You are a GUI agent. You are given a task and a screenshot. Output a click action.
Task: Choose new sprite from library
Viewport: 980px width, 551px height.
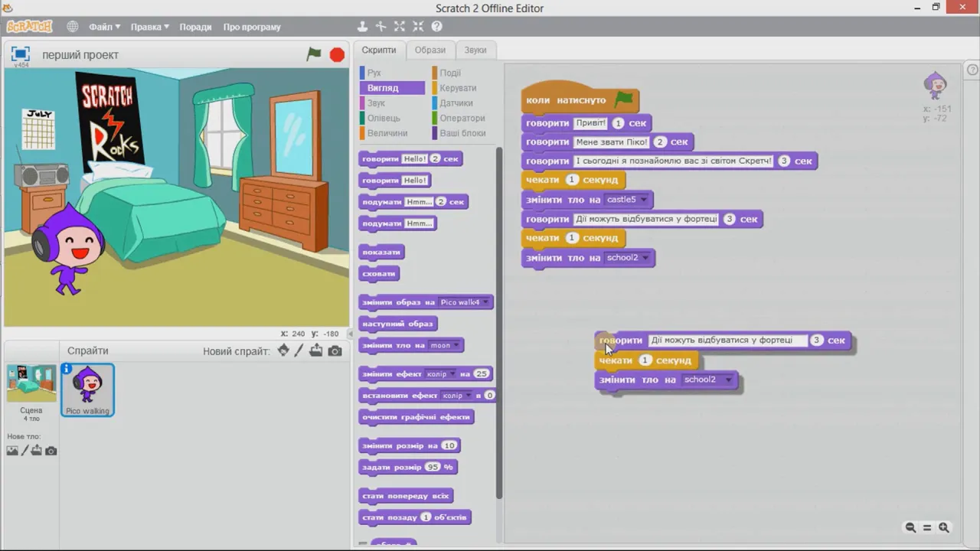click(283, 350)
